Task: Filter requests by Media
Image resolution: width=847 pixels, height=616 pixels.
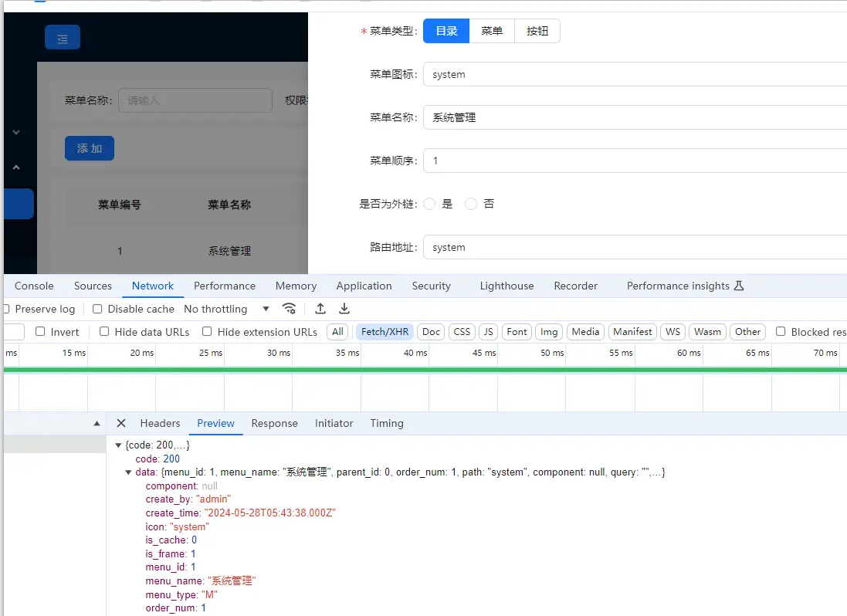Action: pyautogui.click(x=585, y=331)
